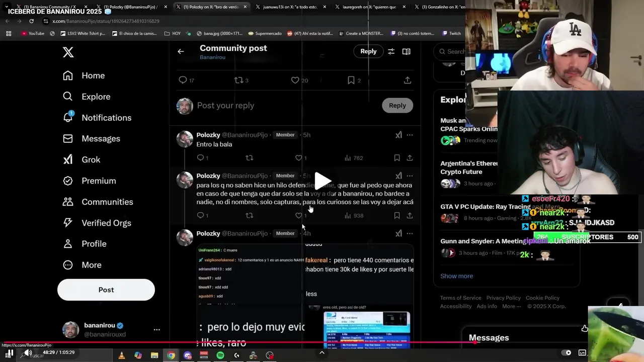The height and width of the screenshot is (362, 644).
Task: Open the YouTube bookmark
Action: (33, 33)
